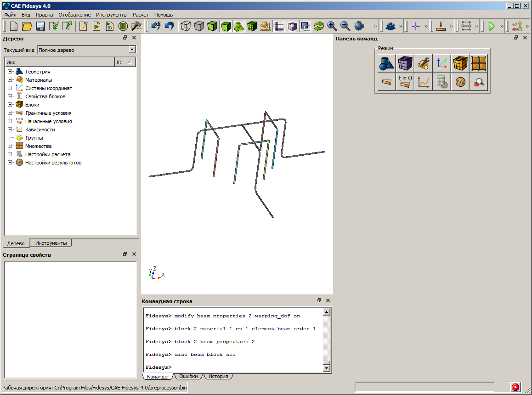Viewport: 532px width, 395px height.
Task: Toggle mesh visibility green gridded cube icon
Action: pyautogui.click(x=252, y=26)
